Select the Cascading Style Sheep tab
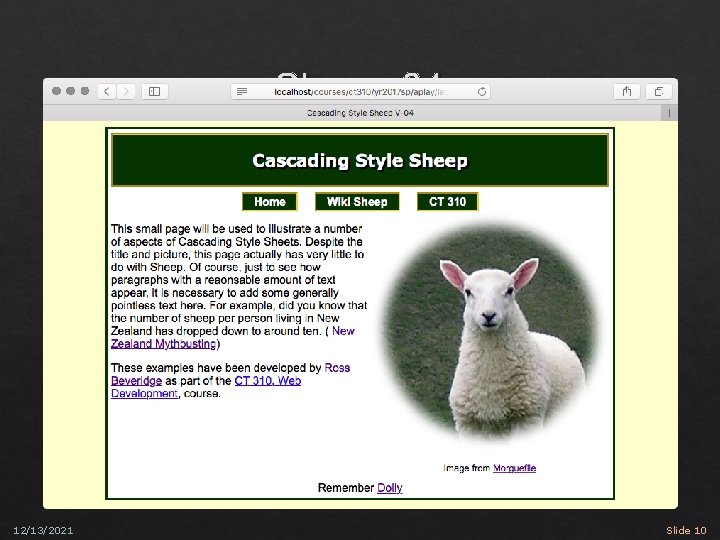720x540 pixels. [360, 113]
